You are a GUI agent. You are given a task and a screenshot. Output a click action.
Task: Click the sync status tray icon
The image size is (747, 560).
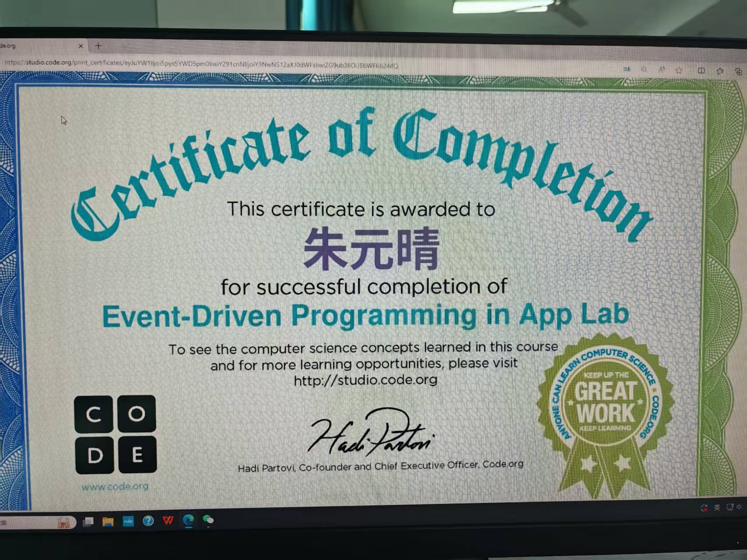click(704, 508)
